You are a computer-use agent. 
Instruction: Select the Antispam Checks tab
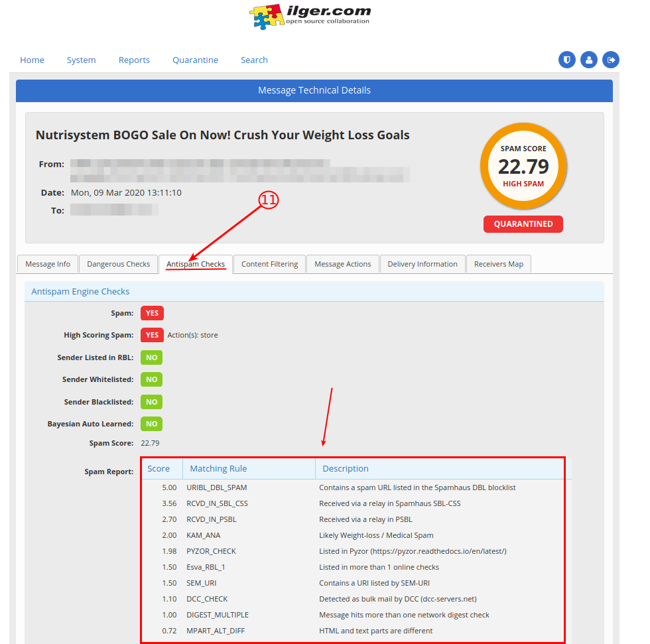pyautogui.click(x=195, y=264)
